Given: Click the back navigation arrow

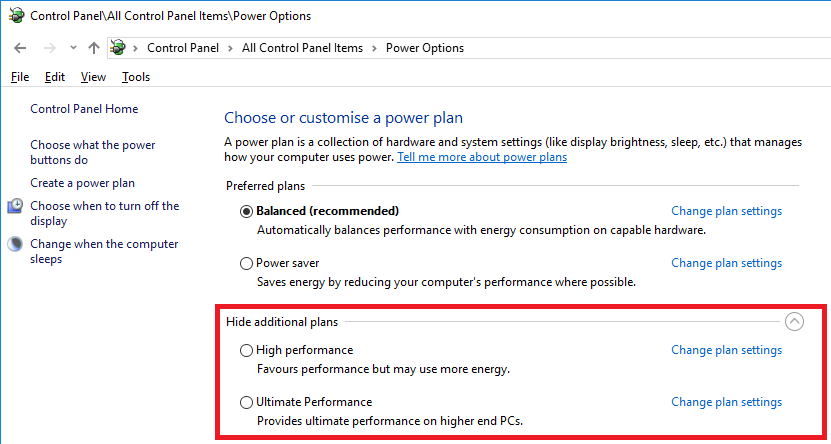Looking at the screenshot, I should (21, 48).
